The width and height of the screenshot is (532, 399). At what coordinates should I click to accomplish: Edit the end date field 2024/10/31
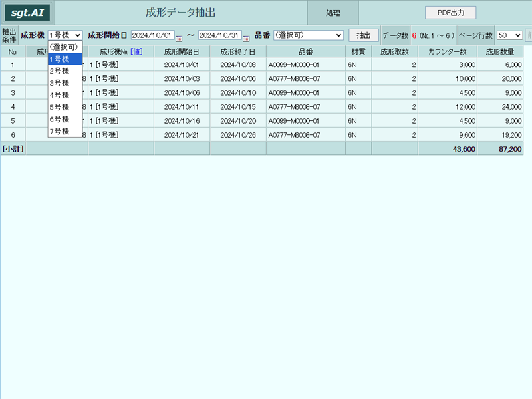pos(220,35)
